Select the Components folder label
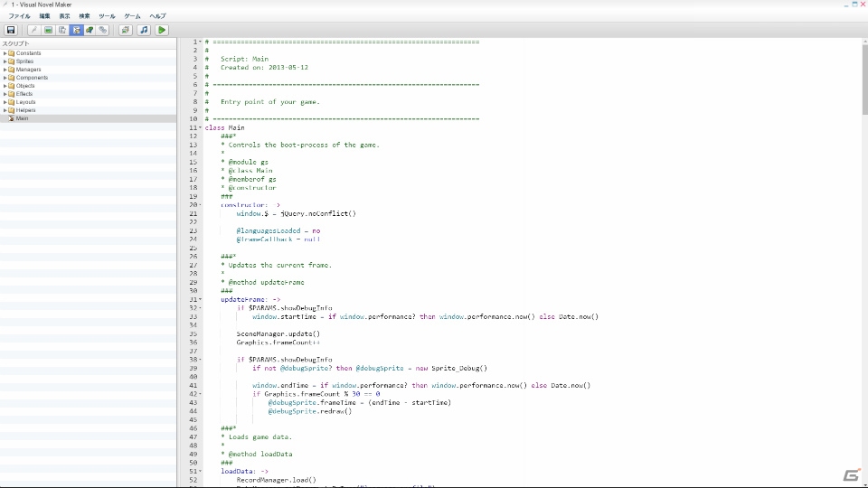 (x=32, y=78)
